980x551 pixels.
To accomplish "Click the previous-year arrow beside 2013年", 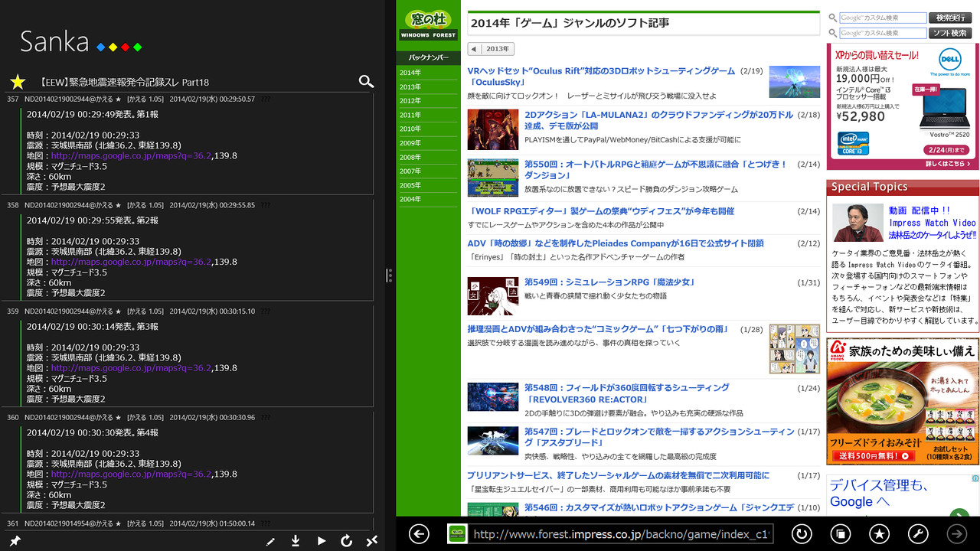I will (474, 49).
